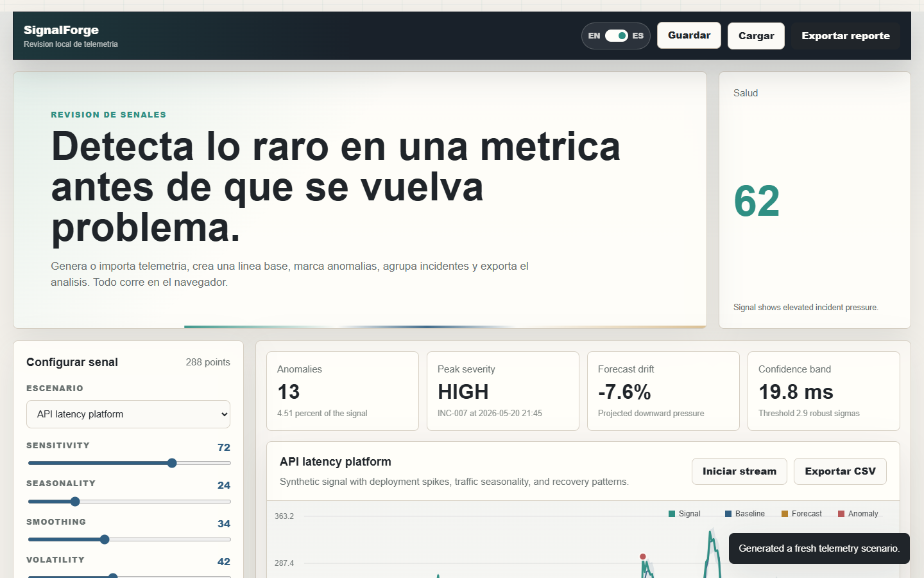The width and height of the screenshot is (924, 578).
Task: Click Exportar reporte button
Action: (x=846, y=36)
